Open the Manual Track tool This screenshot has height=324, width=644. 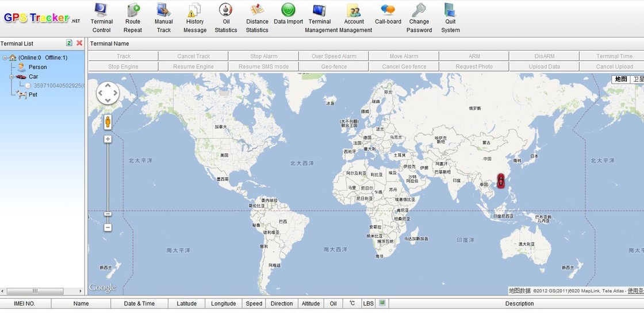[x=164, y=10]
